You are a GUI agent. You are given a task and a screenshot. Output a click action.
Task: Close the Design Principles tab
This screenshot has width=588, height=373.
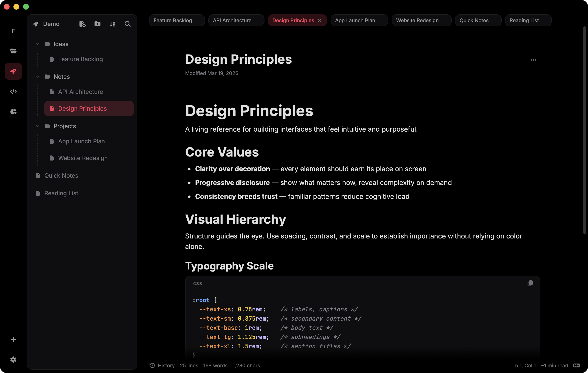[319, 21]
